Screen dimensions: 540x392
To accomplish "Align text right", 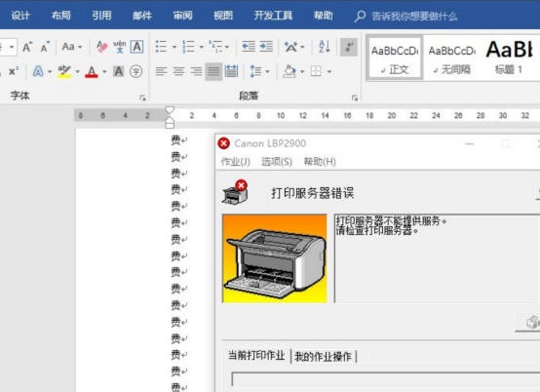I will click(196, 71).
